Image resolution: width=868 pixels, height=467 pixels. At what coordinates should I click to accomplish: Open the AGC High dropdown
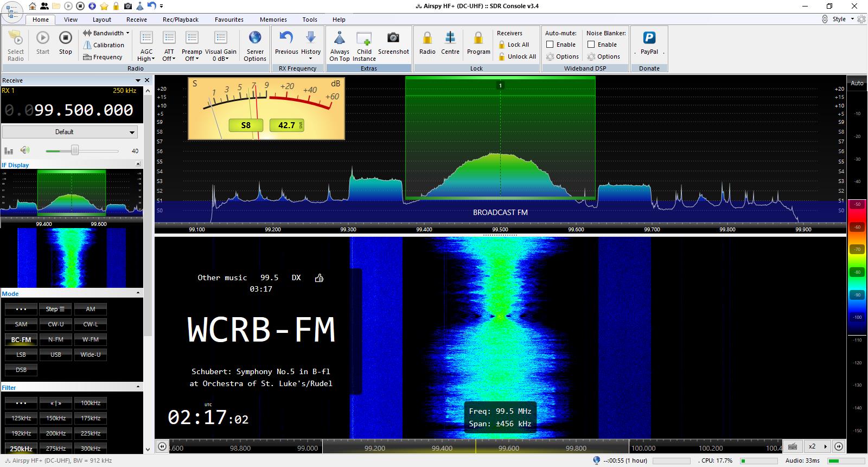[146, 46]
